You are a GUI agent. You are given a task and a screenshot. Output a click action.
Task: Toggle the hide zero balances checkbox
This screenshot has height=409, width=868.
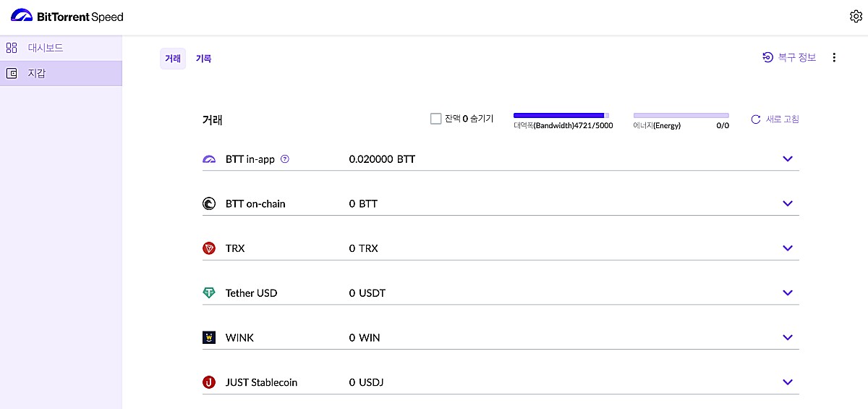coord(435,119)
